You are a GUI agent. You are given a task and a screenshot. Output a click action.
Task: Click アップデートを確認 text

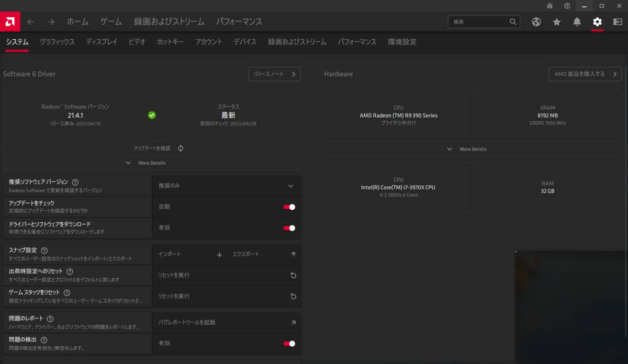pyautogui.click(x=152, y=148)
